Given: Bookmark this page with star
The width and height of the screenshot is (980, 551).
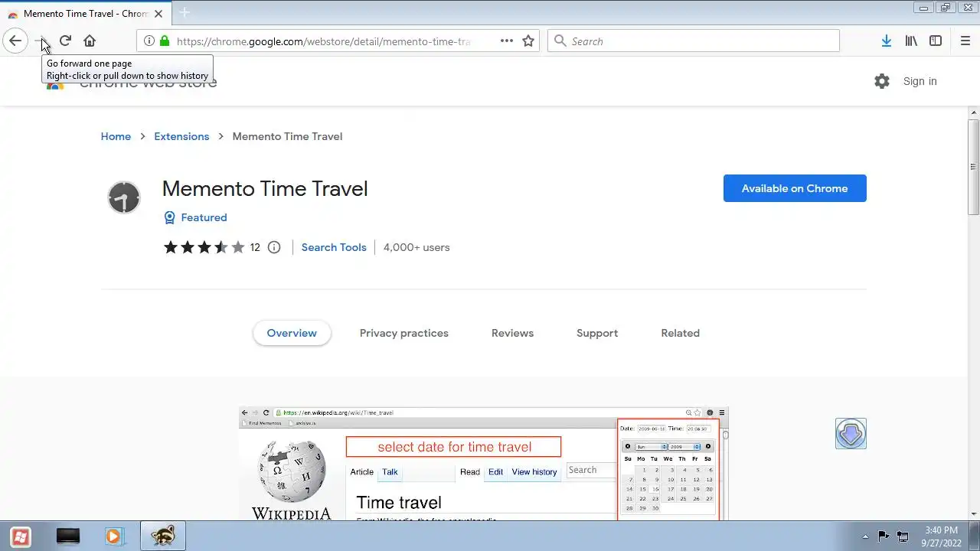Looking at the screenshot, I should coord(528,41).
